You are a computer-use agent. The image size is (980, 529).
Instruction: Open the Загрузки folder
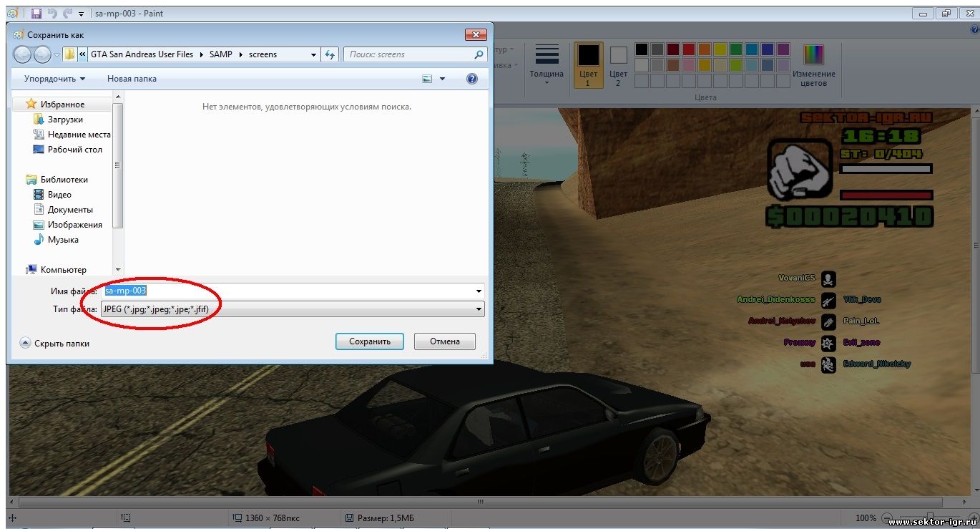point(65,120)
